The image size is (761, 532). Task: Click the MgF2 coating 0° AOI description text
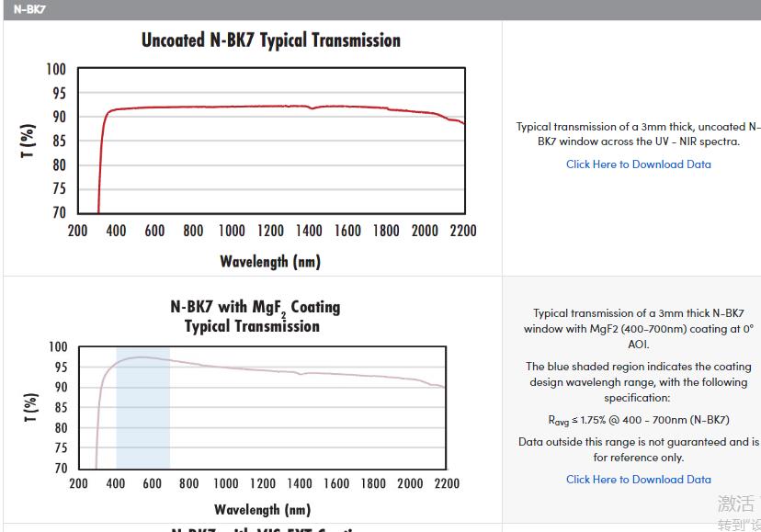[638, 328]
